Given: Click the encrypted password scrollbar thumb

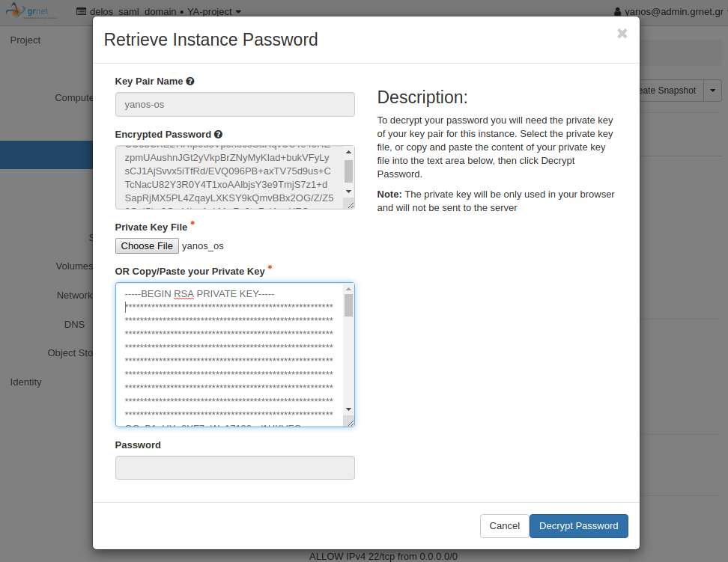Looking at the screenshot, I should click(x=348, y=171).
